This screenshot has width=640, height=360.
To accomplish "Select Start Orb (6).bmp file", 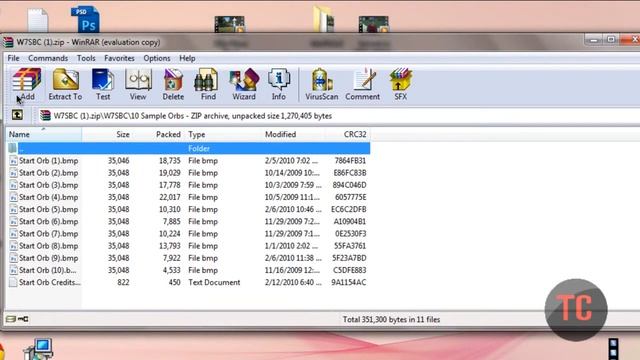I will click(44, 222).
